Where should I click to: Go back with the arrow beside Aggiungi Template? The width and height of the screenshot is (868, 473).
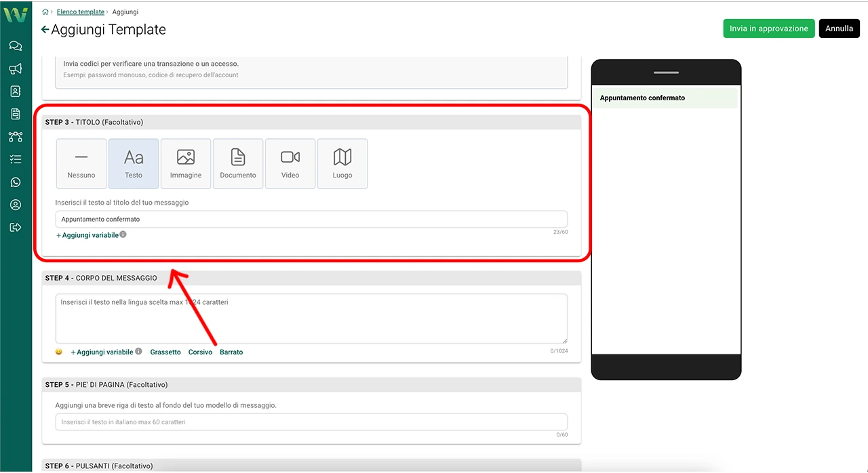click(x=45, y=30)
